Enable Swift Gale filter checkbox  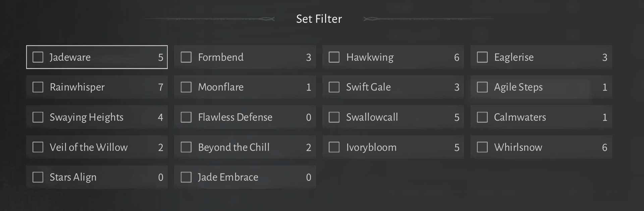coord(334,87)
